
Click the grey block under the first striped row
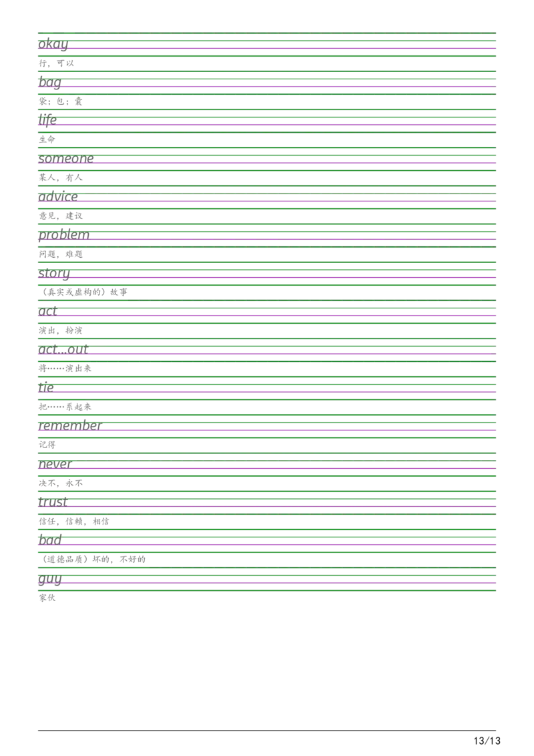pyautogui.click(x=55, y=64)
